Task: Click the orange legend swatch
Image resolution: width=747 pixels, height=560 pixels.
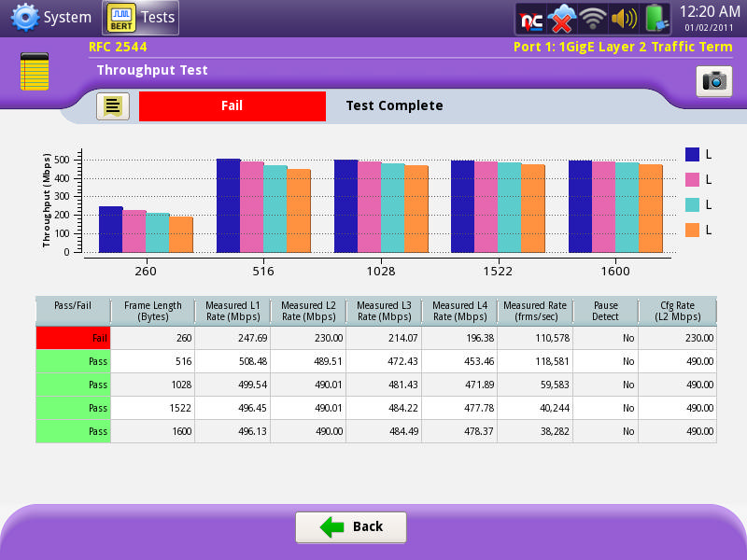Action: [693, 230]
